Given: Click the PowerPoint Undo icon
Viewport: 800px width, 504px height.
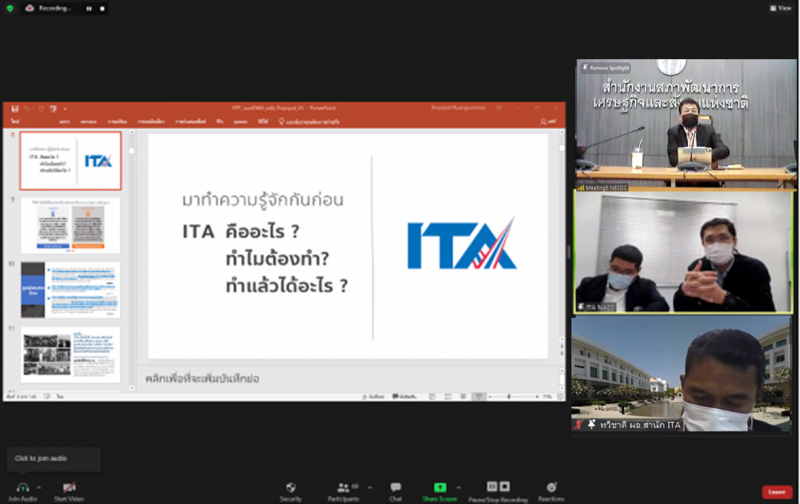Looking at the screenshot, I should click(27, 109).
